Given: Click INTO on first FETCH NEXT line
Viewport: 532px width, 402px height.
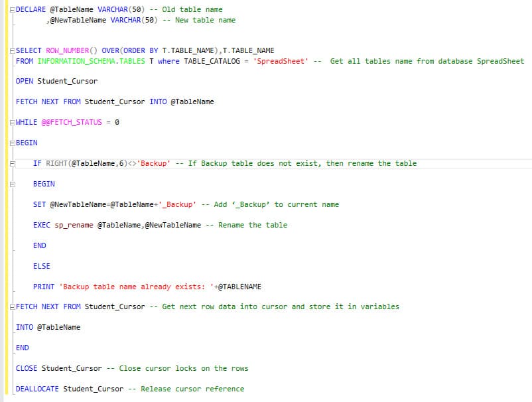Looking at the screenshot, I should point(158,101).
